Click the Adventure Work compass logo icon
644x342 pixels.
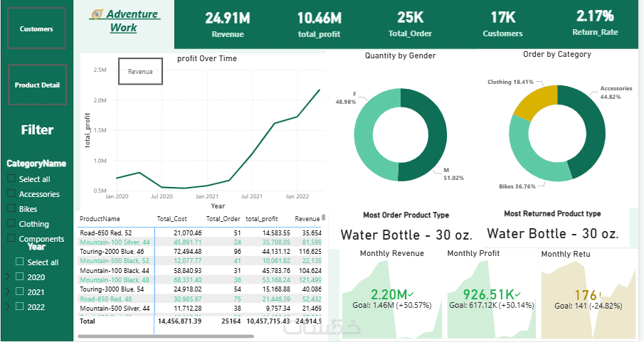[97, 14]
